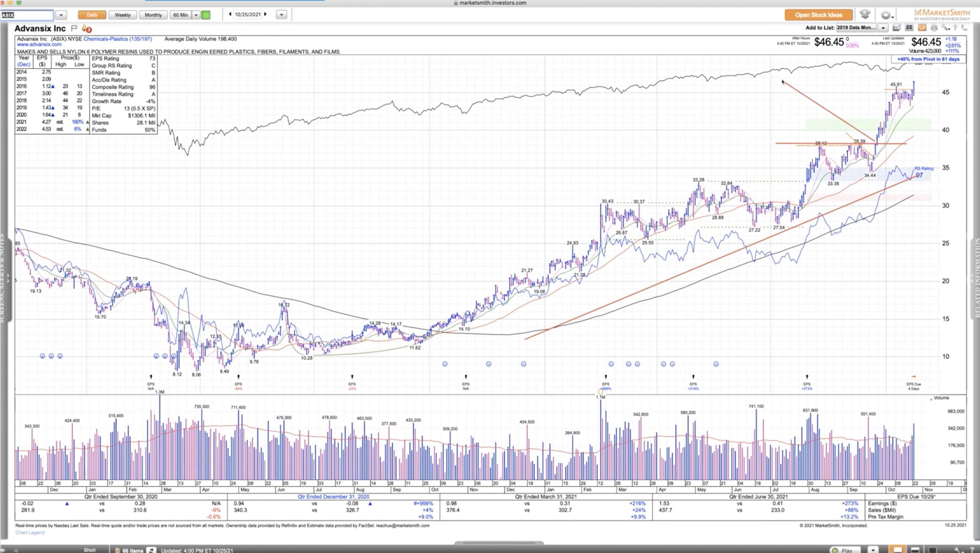Open the alert bell with red badge
The width and height of the screenshot is (980, 553).
(86, 29)
